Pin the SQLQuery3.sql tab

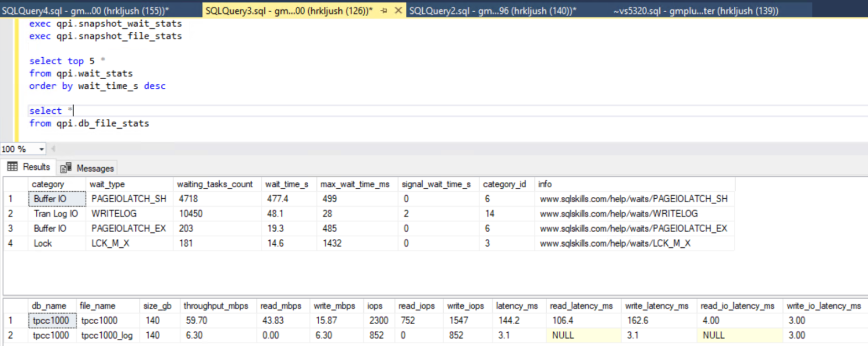click(383, 10)
